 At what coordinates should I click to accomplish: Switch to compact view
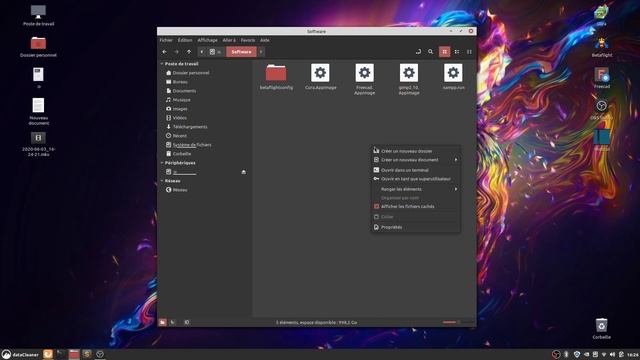(x=469, y=52)
